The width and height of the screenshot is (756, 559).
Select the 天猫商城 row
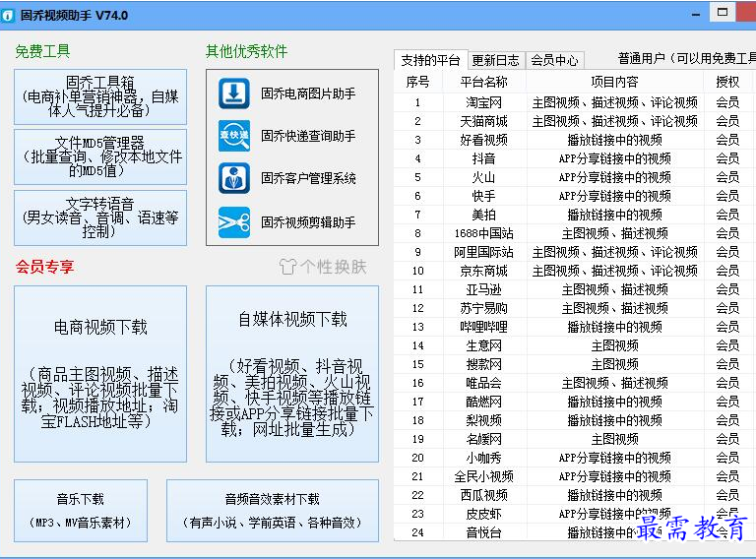574,121
